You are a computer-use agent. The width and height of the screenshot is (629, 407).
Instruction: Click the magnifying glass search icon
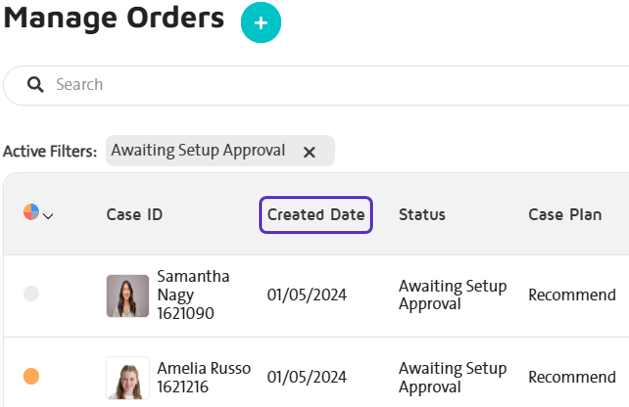[x=35, y=85]
